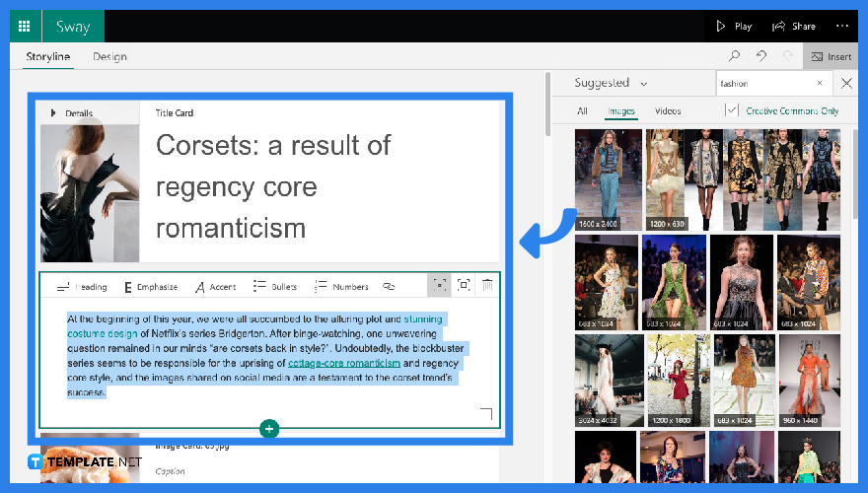Open the stunning costume design link

[x=254, y=326]
